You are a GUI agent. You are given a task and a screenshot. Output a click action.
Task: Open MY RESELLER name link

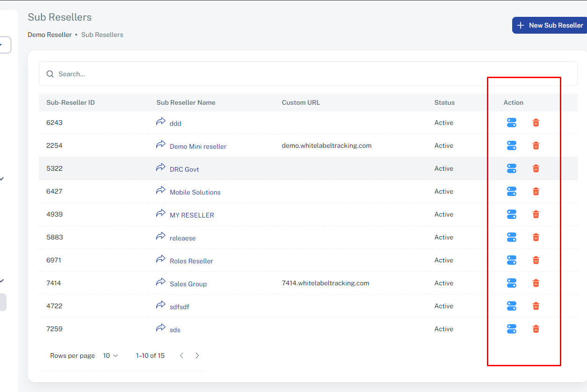192,215
